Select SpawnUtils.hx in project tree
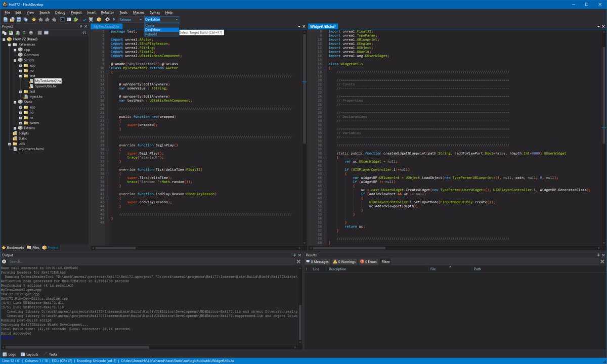The width and height of the screenshot is (607, 364). pyautogui.click(x=46, y=86)
